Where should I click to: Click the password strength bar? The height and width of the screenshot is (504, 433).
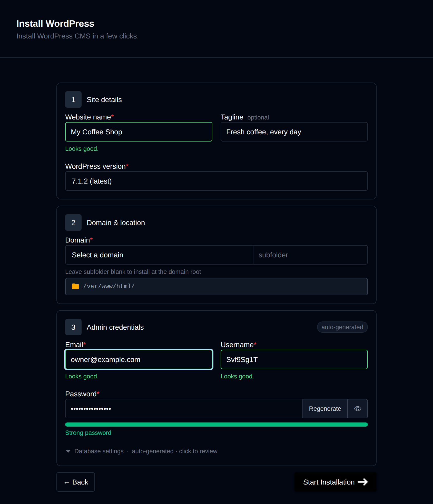(x=216, y=425)
